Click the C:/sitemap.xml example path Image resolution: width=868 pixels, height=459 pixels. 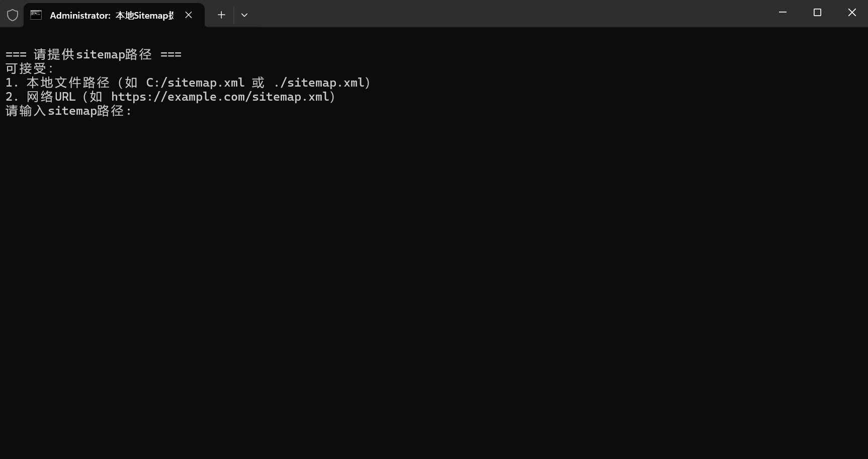point(195,83)
